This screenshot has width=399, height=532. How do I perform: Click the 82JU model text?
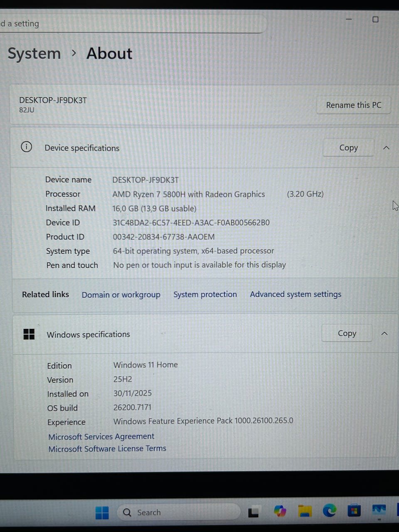27,110
